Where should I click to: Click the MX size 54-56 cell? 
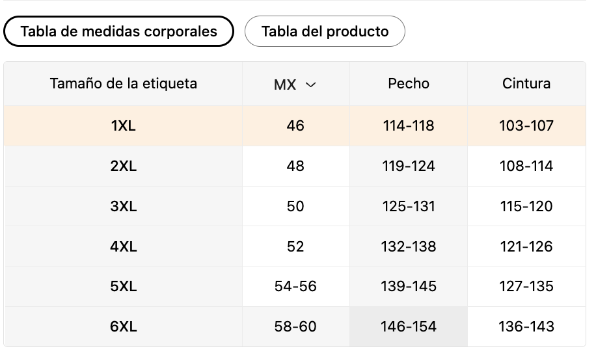295,286
